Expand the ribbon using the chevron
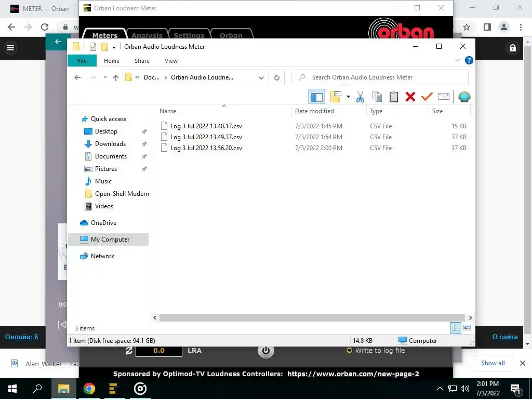 457,60
